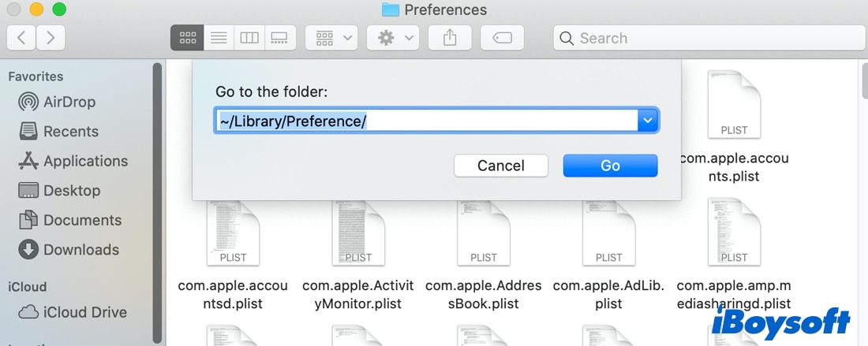
Task: Click the Go to folder path field
Action: click(x=426, y=121)
